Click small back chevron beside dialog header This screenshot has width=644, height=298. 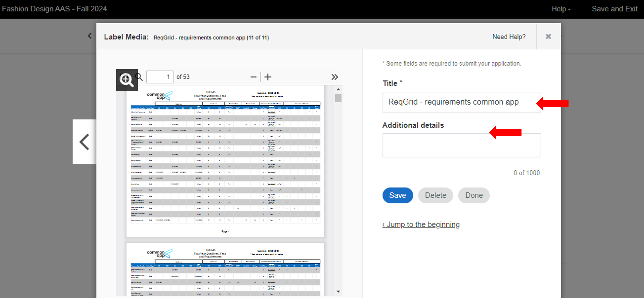(89, 36)
